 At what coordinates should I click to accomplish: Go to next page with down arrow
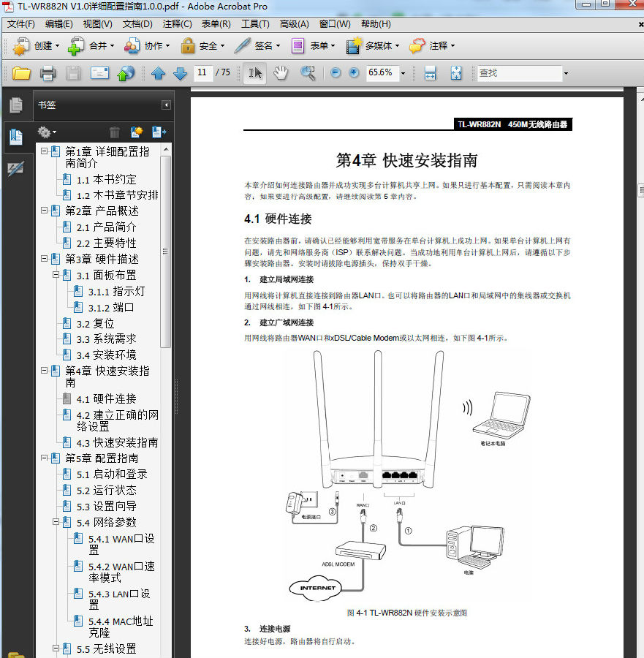coord(181,73)
